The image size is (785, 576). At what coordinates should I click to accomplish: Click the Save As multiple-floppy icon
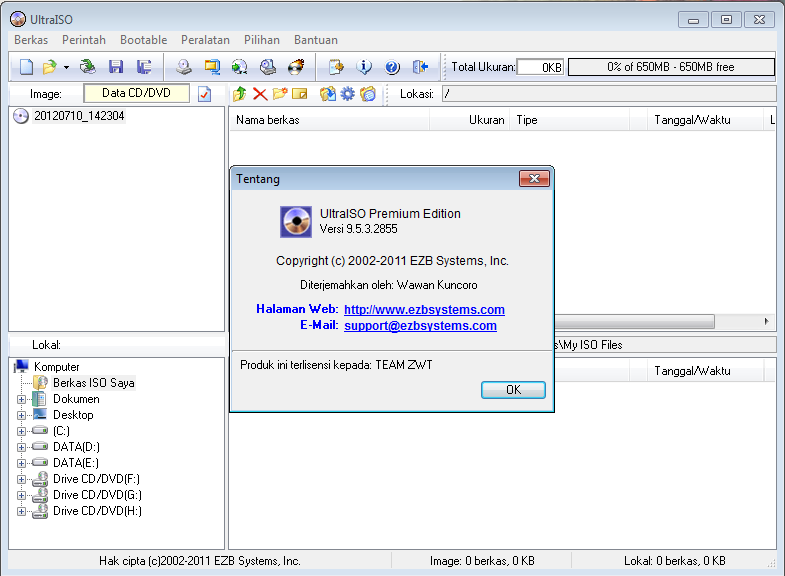(144, 67)
